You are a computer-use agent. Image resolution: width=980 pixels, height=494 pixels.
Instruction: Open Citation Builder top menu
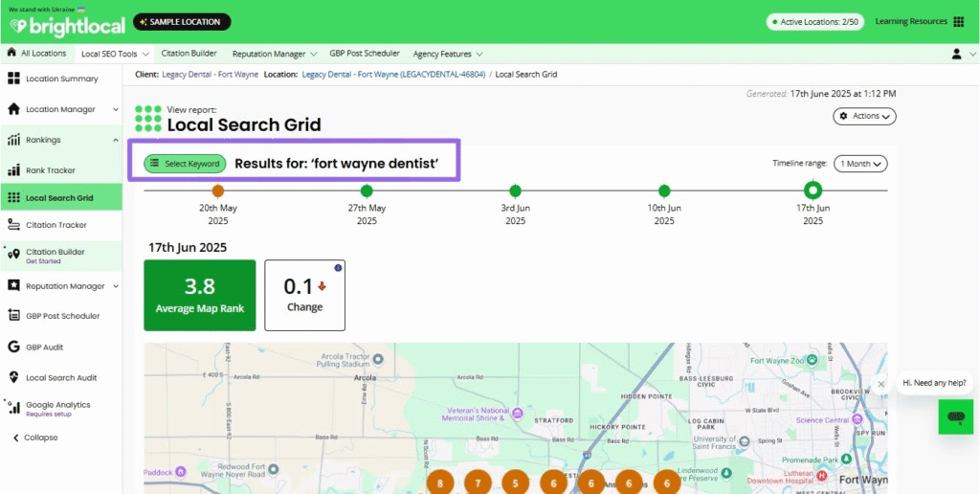click(189, 54)
